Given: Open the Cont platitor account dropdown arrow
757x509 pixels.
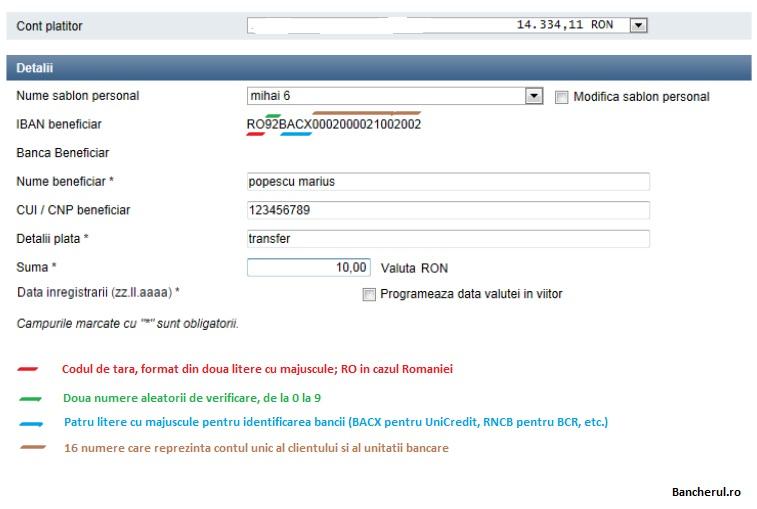Looking at the screenshot, I should [639, 25].
